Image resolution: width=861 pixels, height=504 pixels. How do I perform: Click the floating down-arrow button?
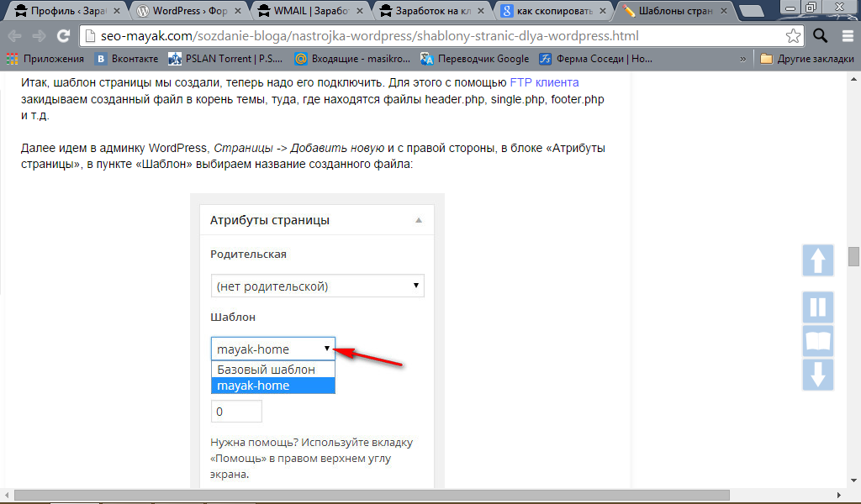(818, 375)
